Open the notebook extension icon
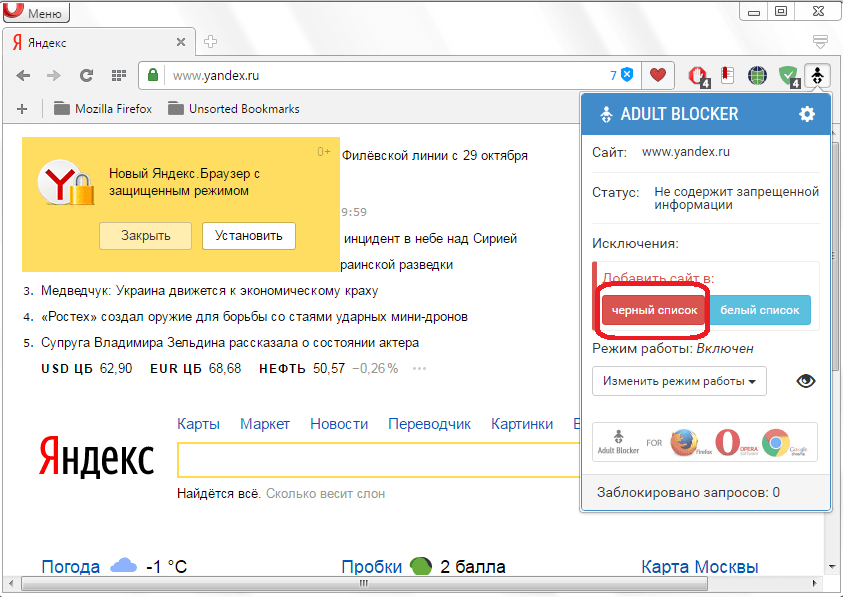 point(727,75)
